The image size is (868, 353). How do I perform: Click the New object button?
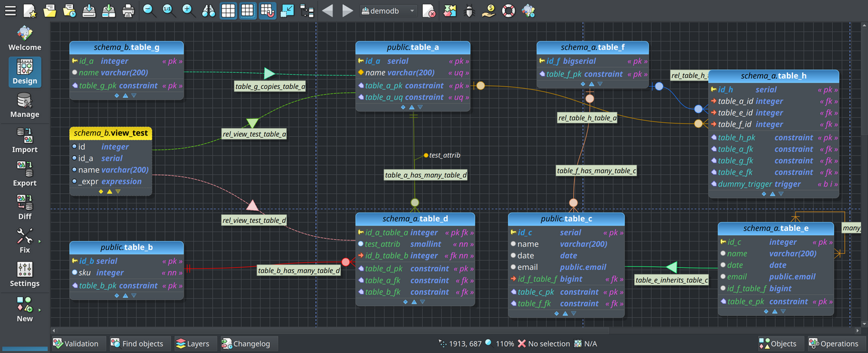coord(24,309)
